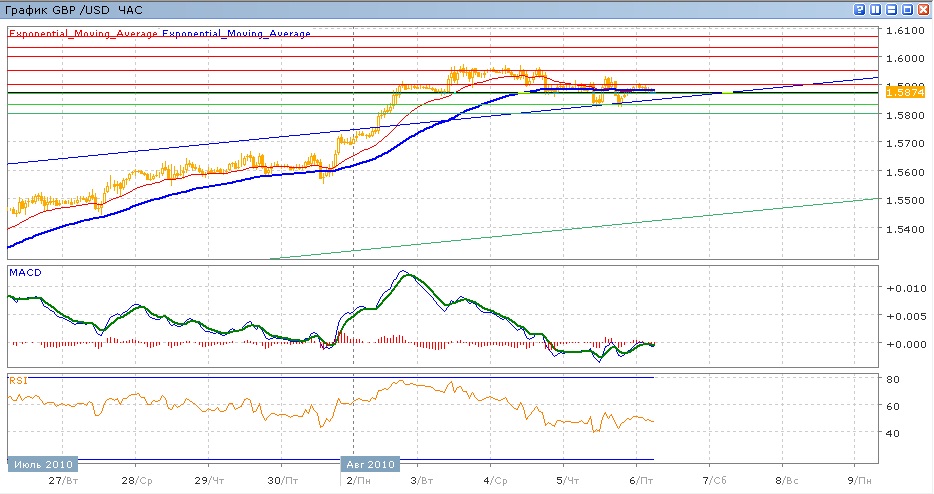Click the tile windows vertically icon
The image size is (934, 494).
pyautogui.click(x=875, y=9)
